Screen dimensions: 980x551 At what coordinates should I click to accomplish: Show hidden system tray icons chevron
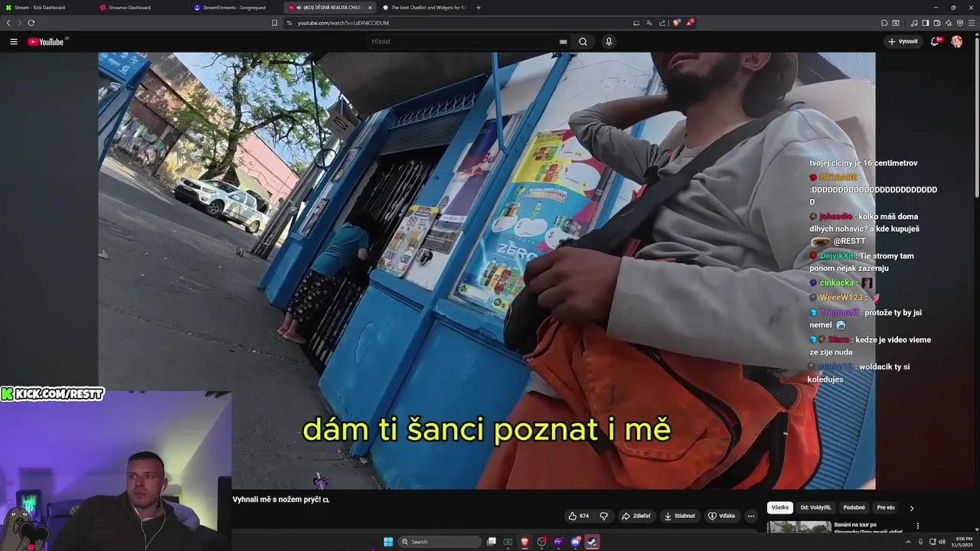point(909,542)
